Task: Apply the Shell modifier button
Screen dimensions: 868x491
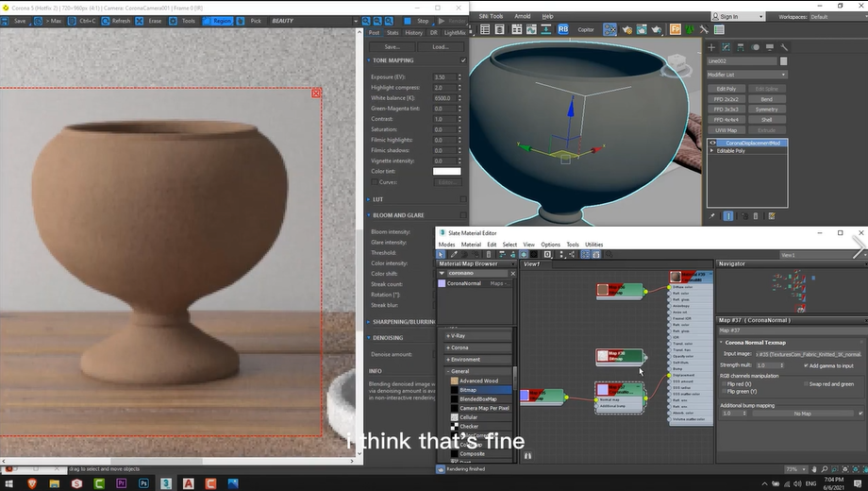Action: 767,120
